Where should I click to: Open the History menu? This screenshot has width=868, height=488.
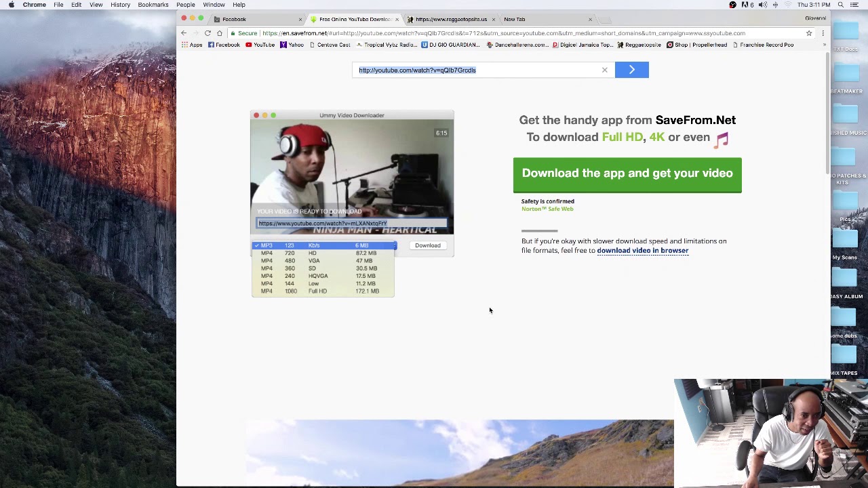pyautogui.click(x=120, y=5)
